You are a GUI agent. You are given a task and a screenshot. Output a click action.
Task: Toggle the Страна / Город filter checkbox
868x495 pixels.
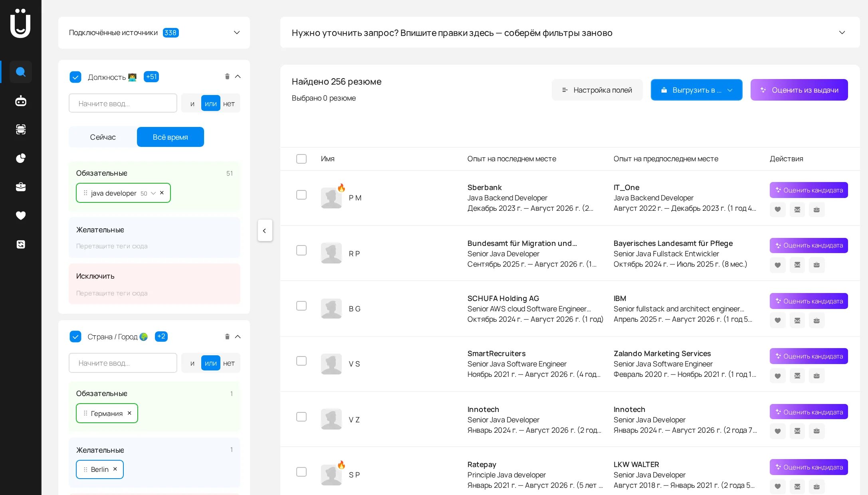pyautogui.click(x=75, y=337)
